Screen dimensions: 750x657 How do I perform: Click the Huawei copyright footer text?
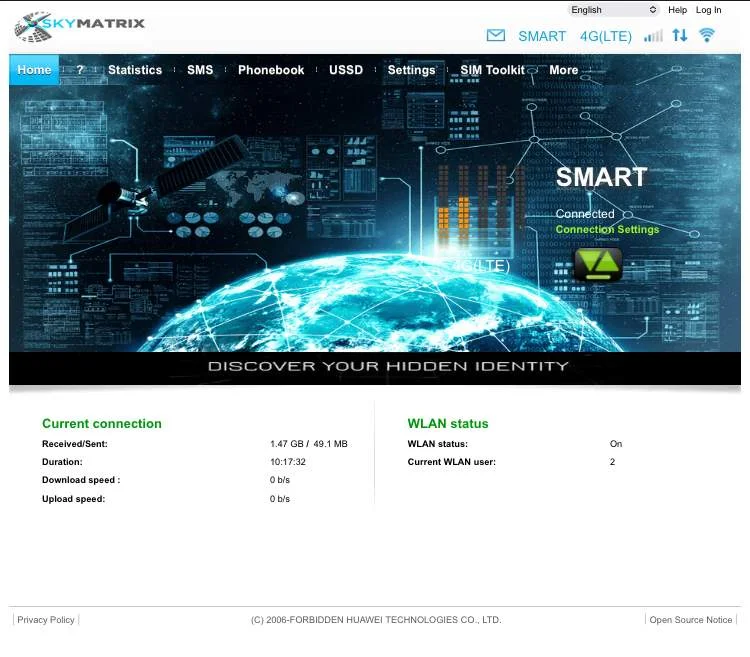click(x=376, y=620)
